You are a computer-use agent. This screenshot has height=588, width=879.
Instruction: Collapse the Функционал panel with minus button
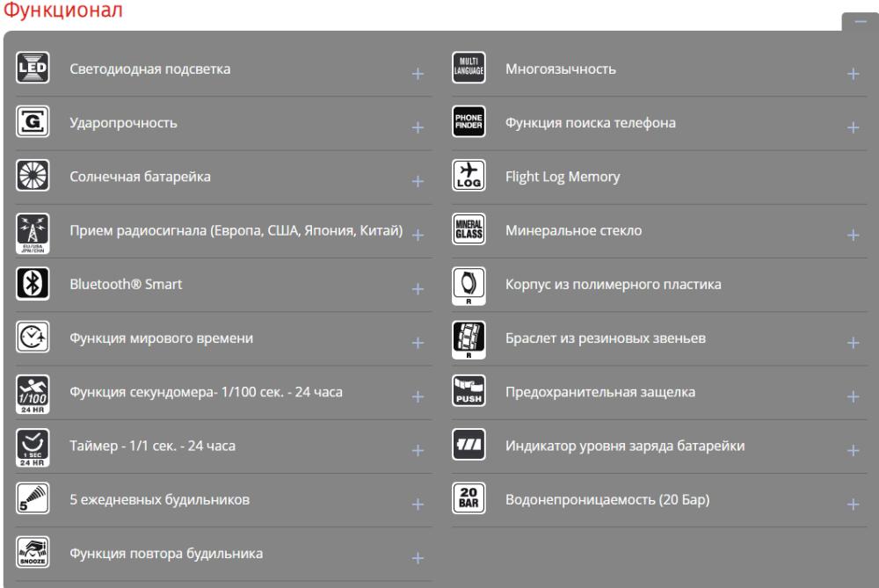click(860, 22)
